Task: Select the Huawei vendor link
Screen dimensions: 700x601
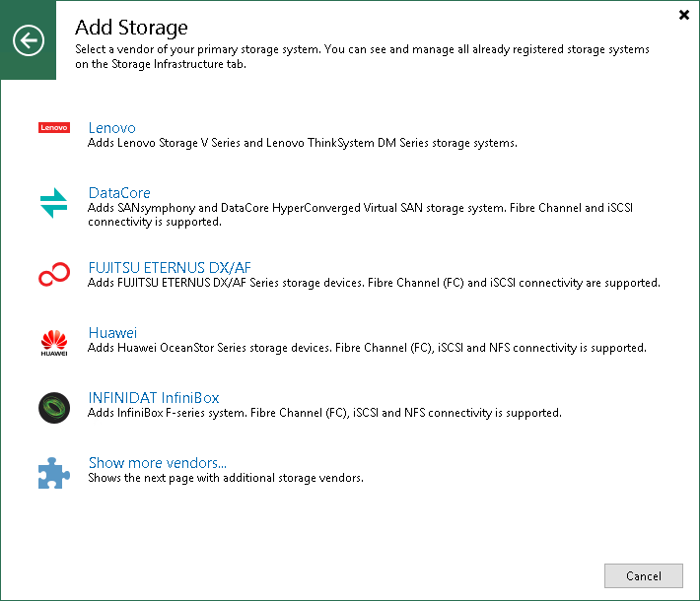Action: click(112, 333)
